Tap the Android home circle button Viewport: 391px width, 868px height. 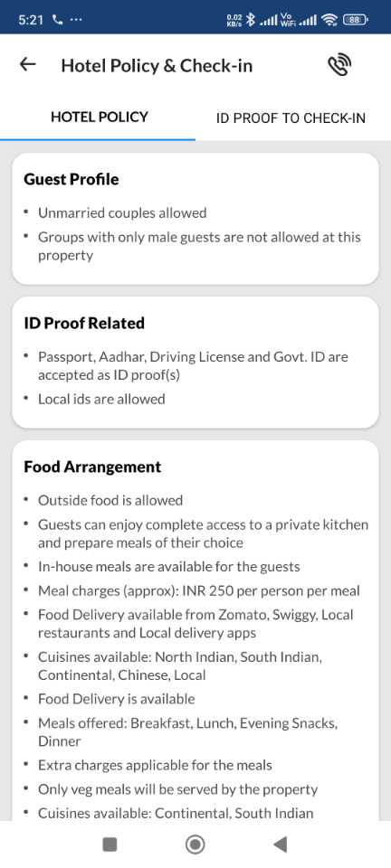tap(195, 844)
